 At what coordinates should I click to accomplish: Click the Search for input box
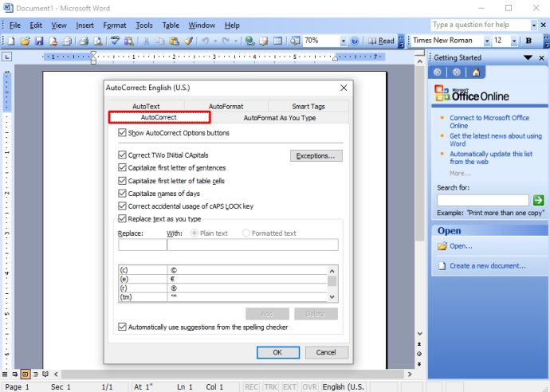(483, 200)
